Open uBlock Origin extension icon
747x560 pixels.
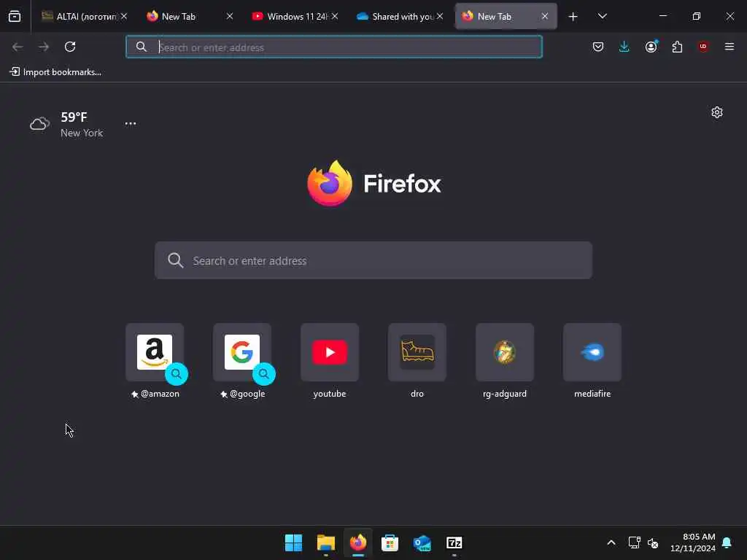coord(703,47)
